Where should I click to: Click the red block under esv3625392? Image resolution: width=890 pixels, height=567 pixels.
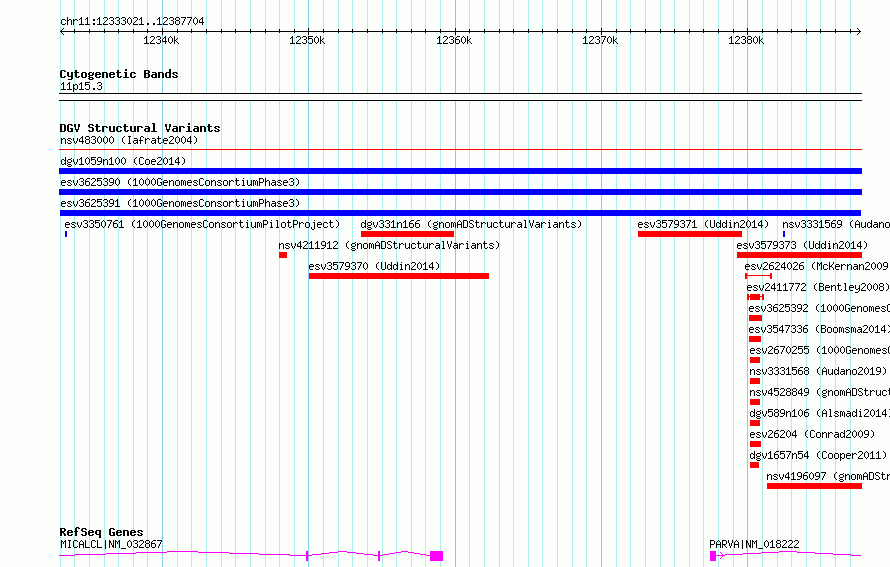tap(755, 318)
